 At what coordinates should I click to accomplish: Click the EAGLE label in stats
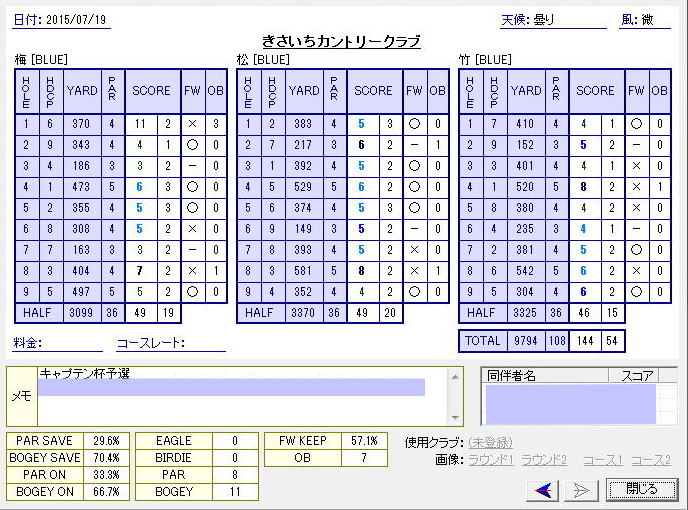click(x=174, y=441)
